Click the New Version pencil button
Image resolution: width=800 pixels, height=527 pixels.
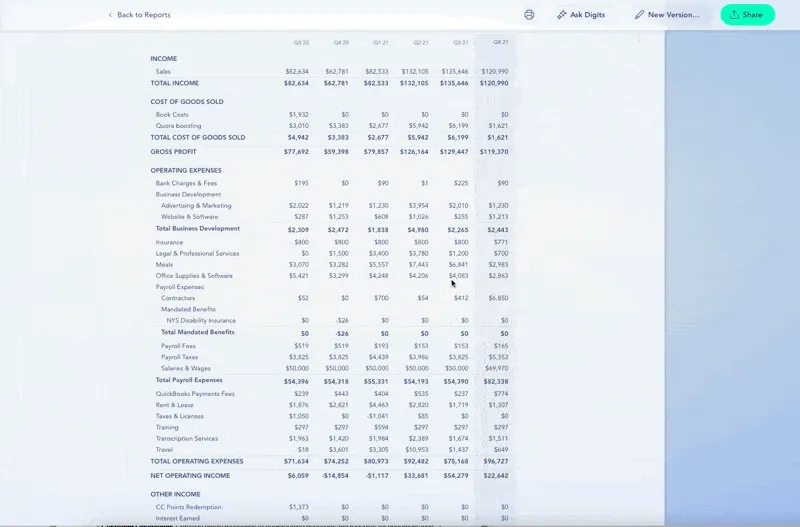(x=667, y=15)
